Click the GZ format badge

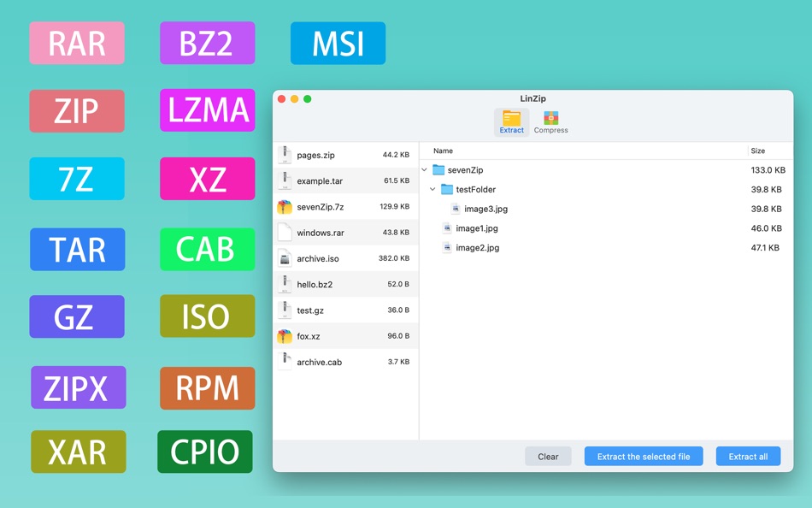point(77,316)
